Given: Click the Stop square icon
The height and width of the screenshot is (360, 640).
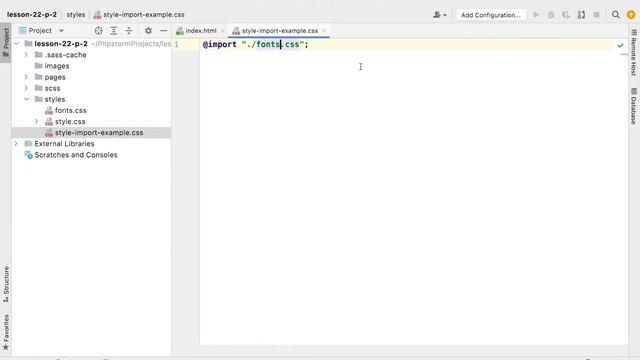Looking at the screenshot, I should 596,15.
